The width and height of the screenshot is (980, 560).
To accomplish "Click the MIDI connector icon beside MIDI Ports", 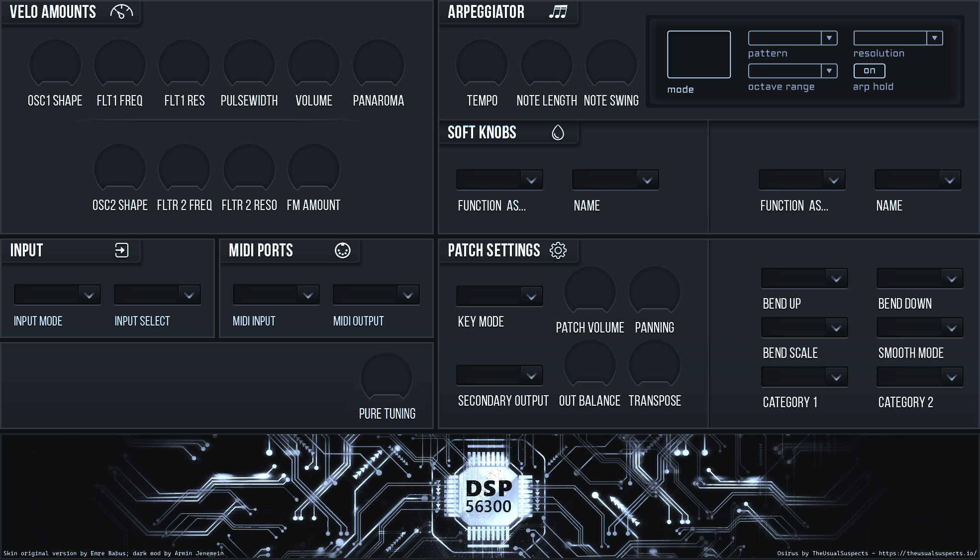I will click(342, 250).
